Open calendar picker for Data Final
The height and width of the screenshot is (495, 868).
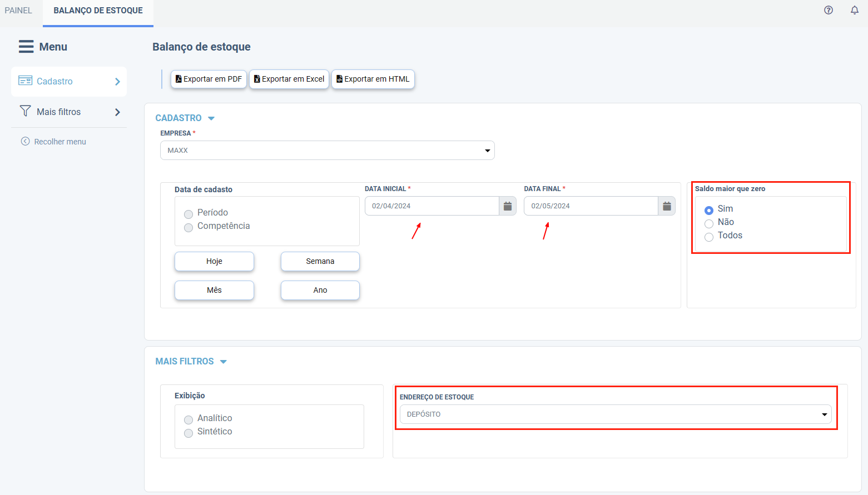coord(667,206)
